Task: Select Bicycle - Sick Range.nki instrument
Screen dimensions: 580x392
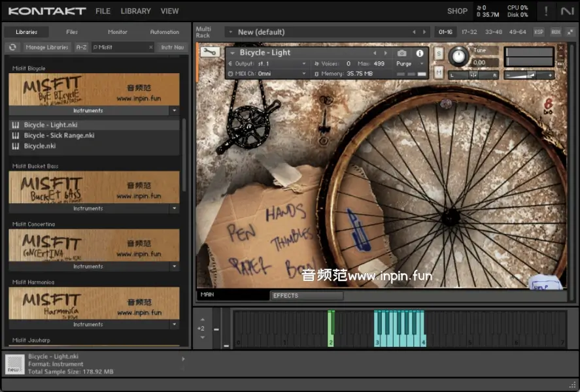Action: click(x=59, y=135)
